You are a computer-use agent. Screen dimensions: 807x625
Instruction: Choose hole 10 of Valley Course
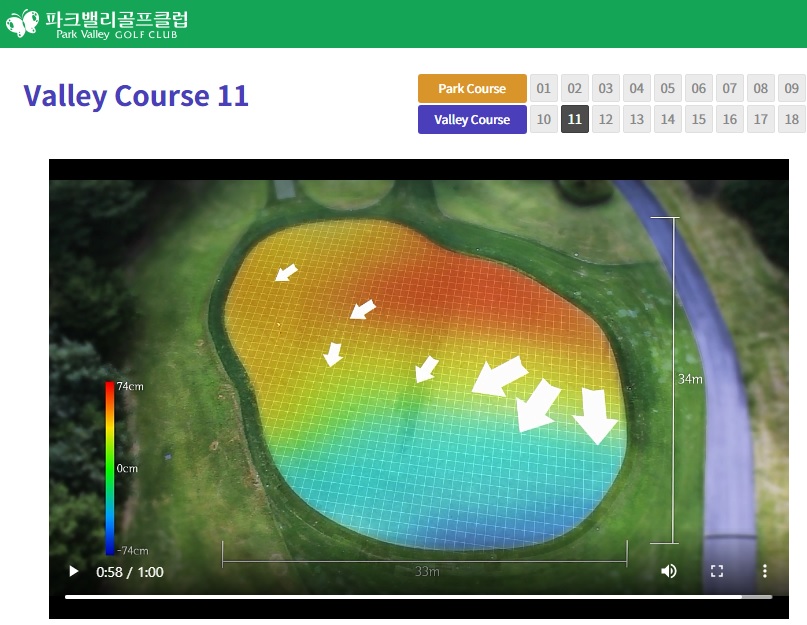click(x=544, y=120)
